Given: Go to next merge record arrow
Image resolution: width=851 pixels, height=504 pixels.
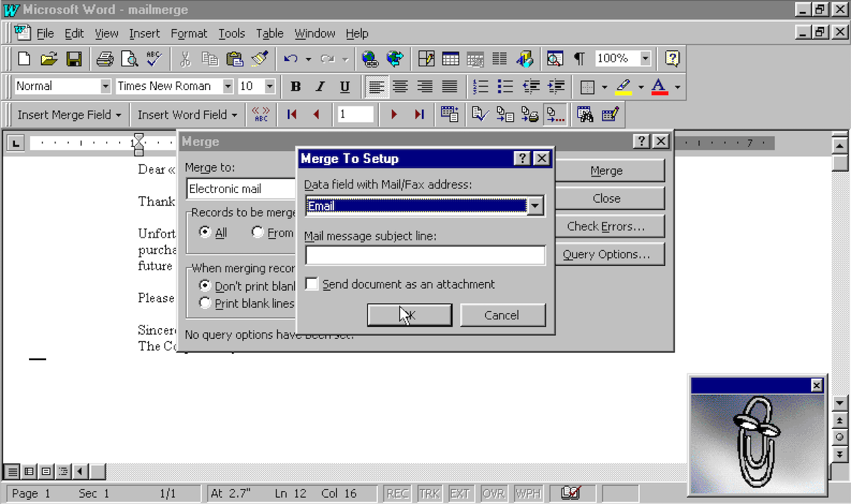Looking at the screenshot, I should coord(394,114).
